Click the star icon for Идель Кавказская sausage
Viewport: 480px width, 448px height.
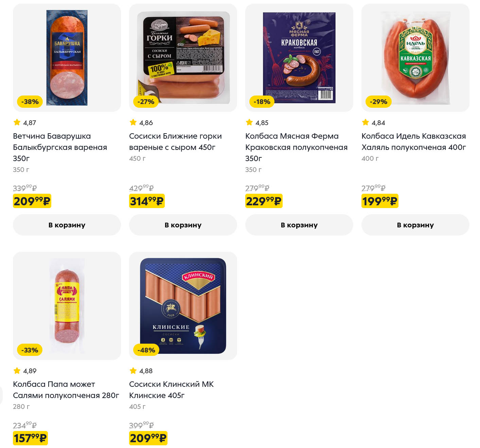coord(366,122)
